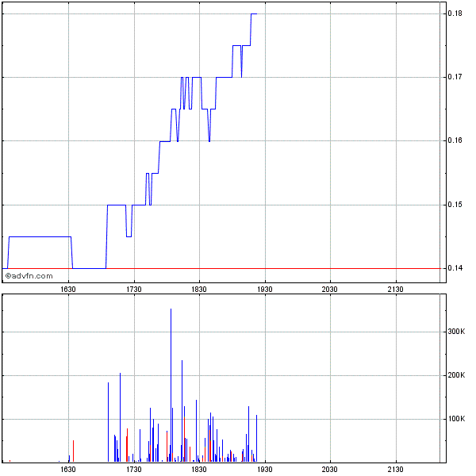
Task: Click the 100K volume axis label
Action: coord(456,419)
